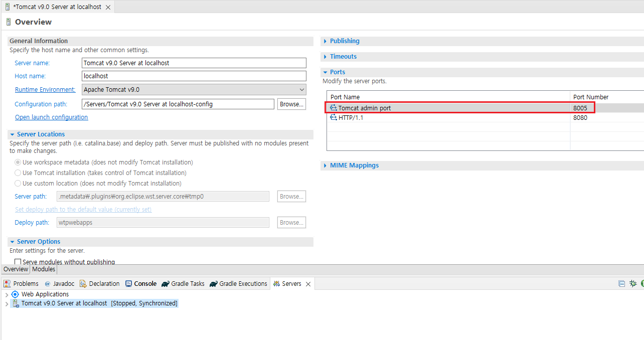Click Browse next to Server path
This screenshot has height=340, width=644.
coord(291,197)
